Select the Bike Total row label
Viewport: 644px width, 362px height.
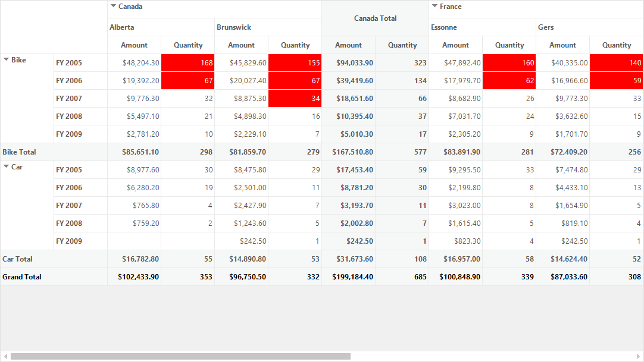54,152
